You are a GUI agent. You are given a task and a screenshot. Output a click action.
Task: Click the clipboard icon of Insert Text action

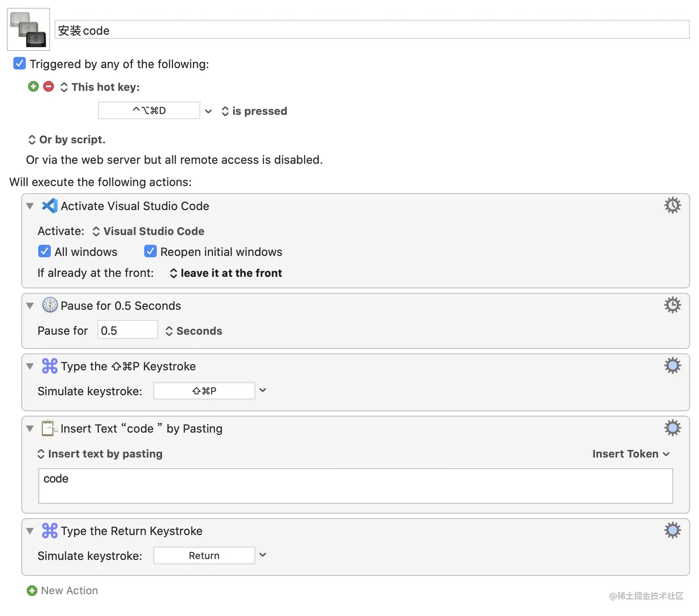[x=49, y=428]
